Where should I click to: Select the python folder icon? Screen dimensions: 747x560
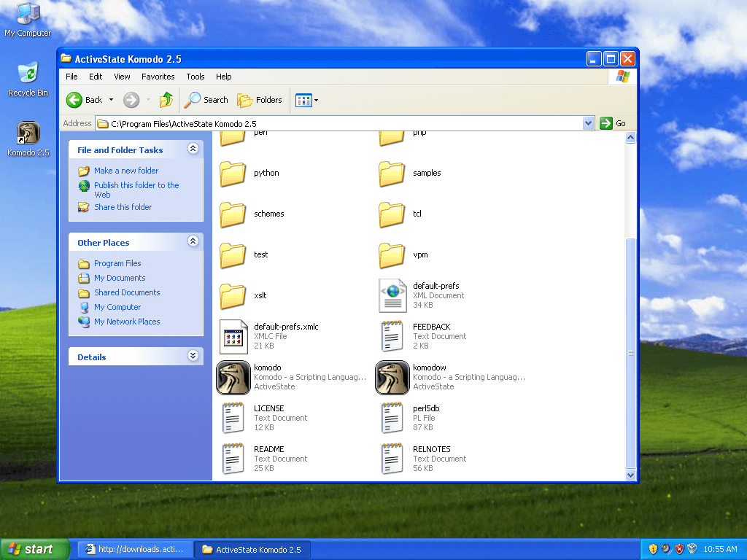[x=233, y=174]
